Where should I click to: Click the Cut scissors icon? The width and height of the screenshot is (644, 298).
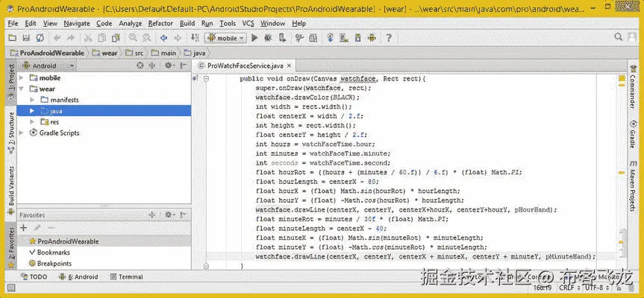click(88, 38)
